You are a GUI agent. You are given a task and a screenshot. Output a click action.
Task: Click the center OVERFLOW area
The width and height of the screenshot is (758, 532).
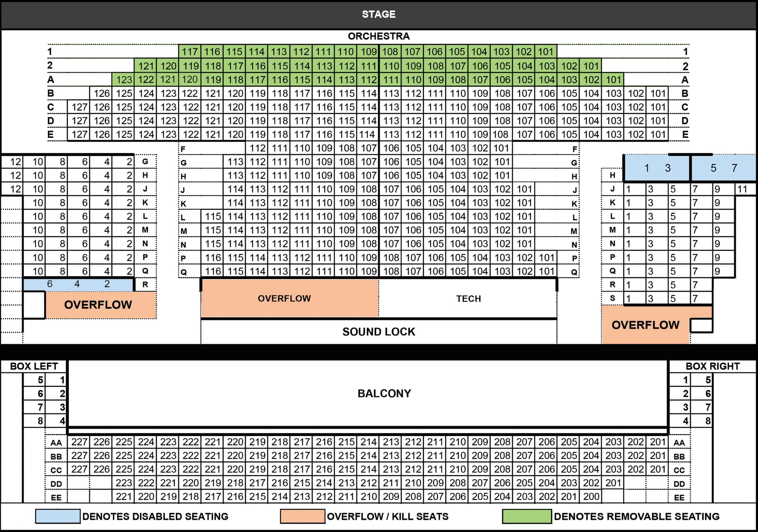(290, 298)
